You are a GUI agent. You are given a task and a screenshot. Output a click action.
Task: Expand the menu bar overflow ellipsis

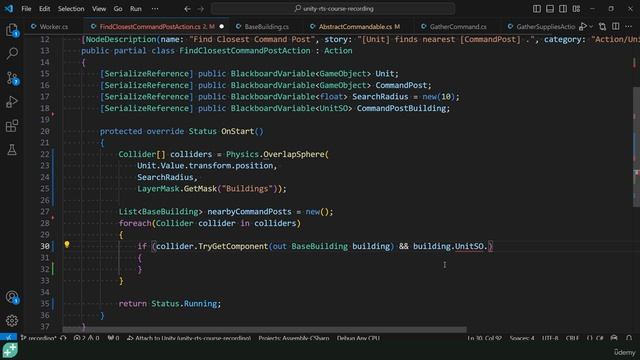click(155, 9)
